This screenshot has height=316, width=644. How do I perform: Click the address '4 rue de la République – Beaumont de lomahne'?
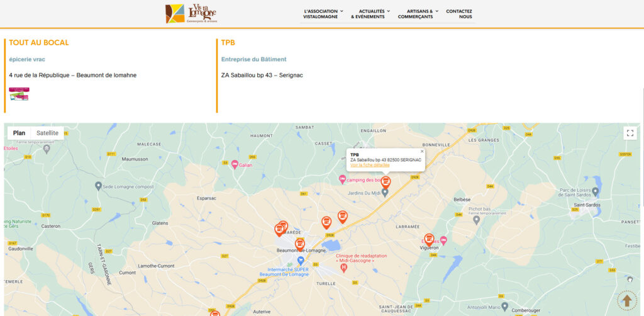click(73, 76)
